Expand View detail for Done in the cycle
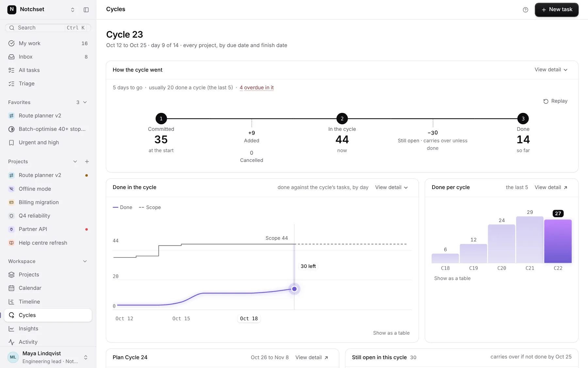This screenshot has height=368, width=588. coord(392,187)
